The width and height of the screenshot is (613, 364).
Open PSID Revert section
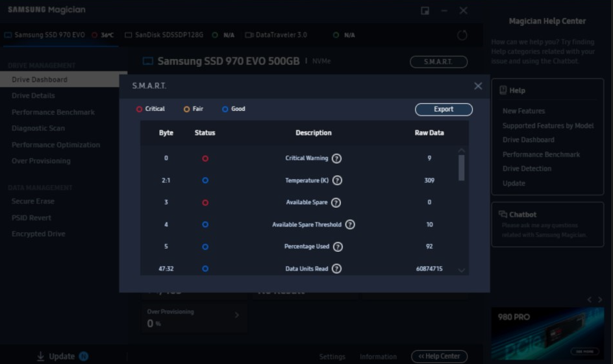(x=31, y=218)
